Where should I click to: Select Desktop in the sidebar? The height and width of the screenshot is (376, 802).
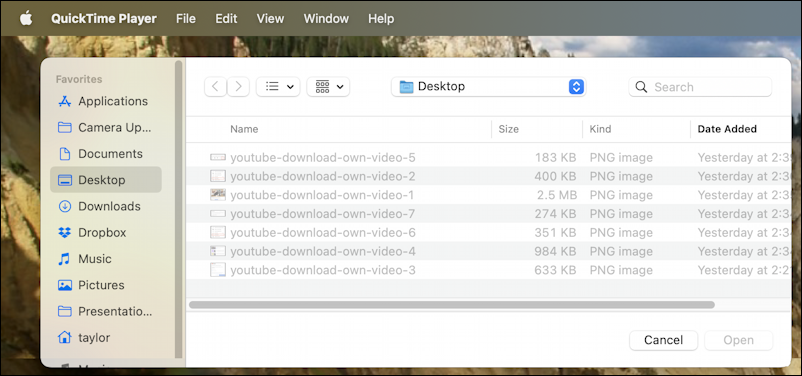[106, 180]
